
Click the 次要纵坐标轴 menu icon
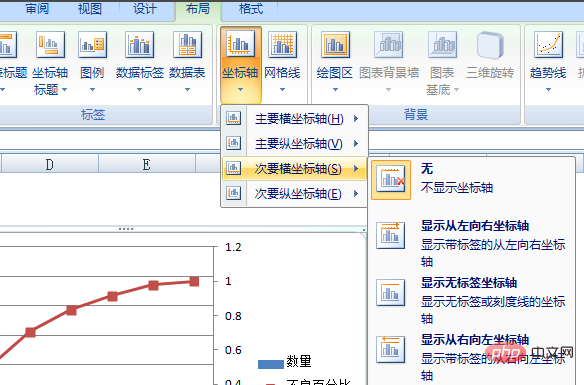tap(234, 193)
